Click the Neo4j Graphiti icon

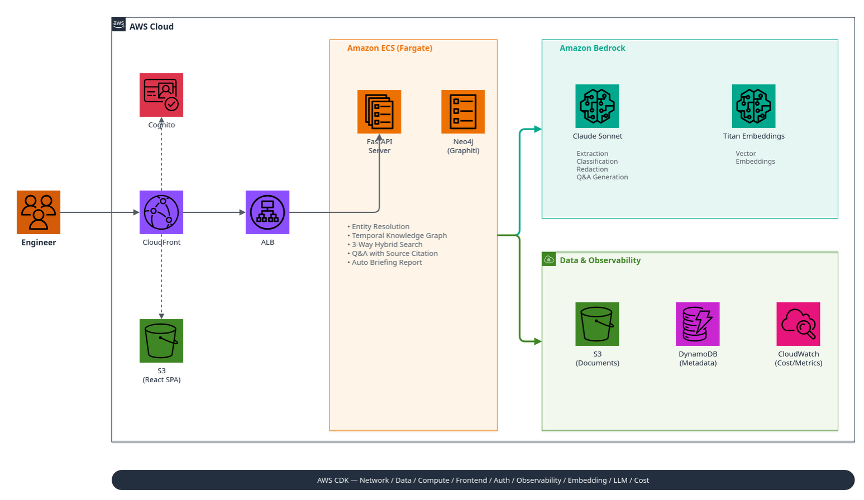tap(463, 112)
